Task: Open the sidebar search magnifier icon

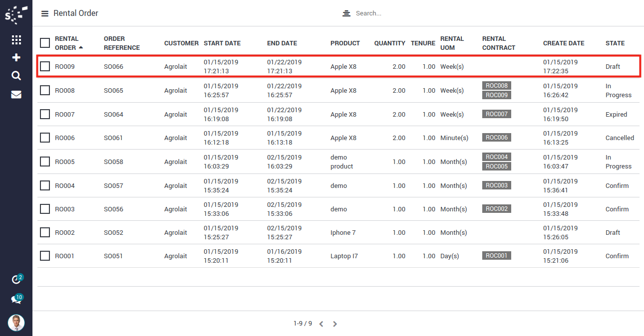Action: pyautogui.click(x=16, y=76)
